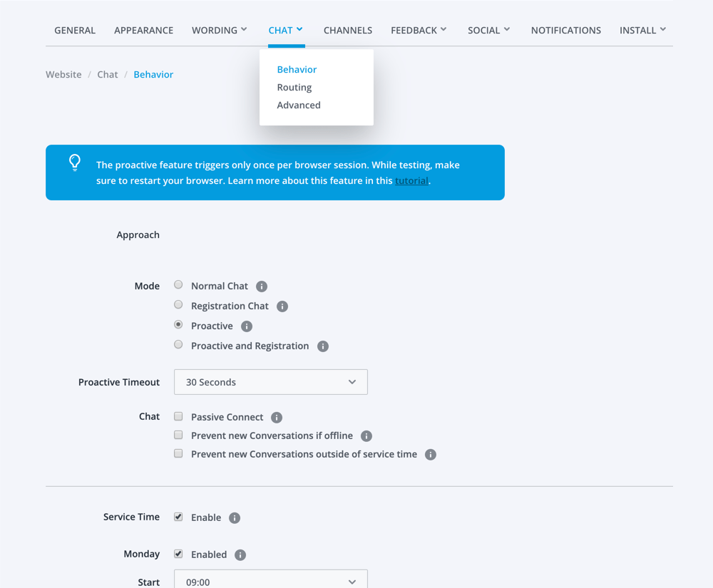Click info icon beside Monday Enabled

240,555
